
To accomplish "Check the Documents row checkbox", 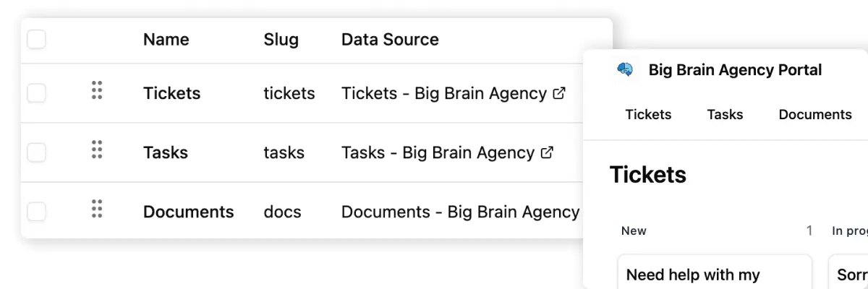I will [x=36, y=212].
